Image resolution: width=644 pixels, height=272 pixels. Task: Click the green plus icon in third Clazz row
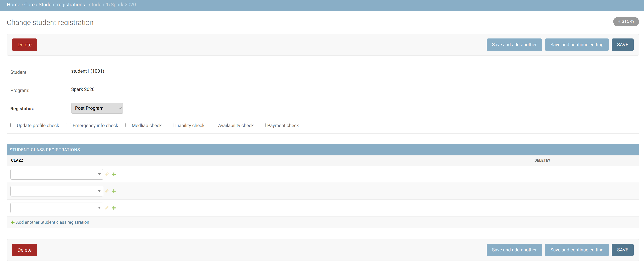click(114, 208)
